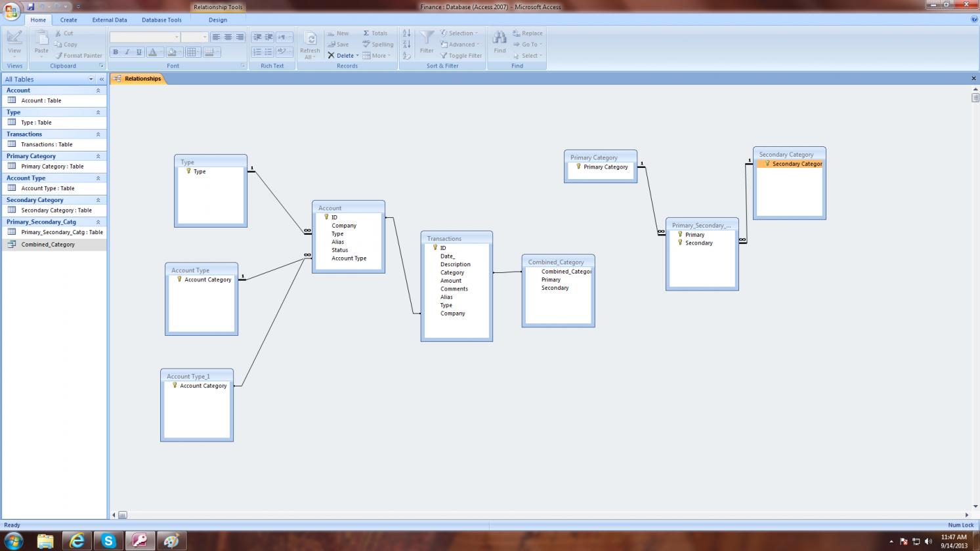Screen dimensions: 980x551
Task: Click the Refresh All button
Action: pos(310,45)
